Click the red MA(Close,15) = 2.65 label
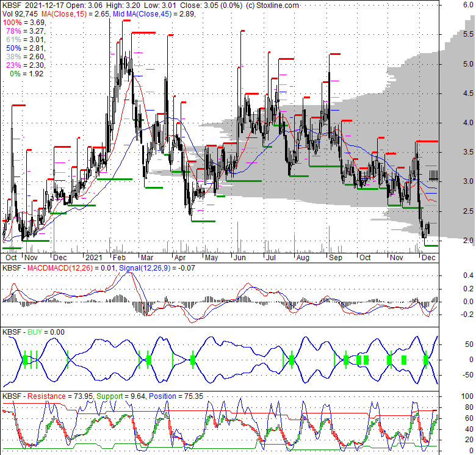 pos(76,14)
